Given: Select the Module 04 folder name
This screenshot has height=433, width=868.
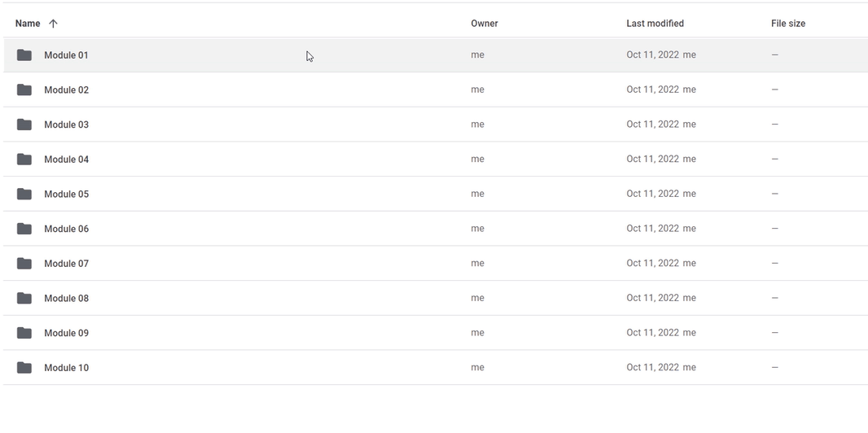Looking at the screenshot, I should [x=67, y=160].
